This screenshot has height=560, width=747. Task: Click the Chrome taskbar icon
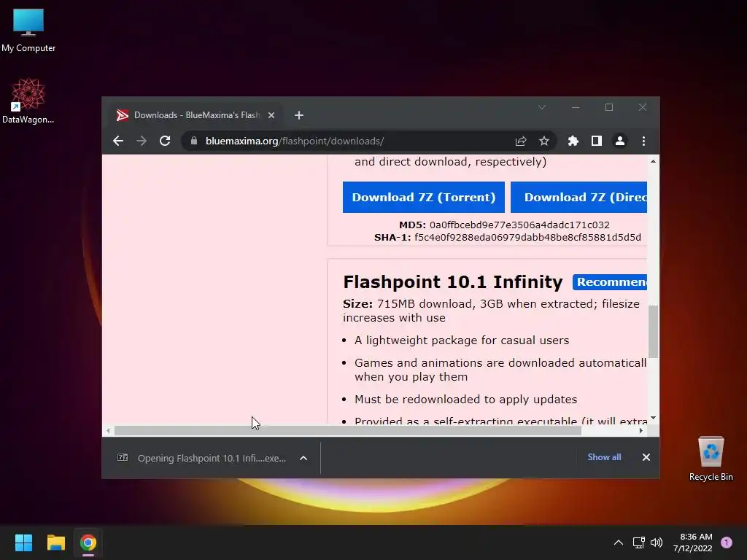click(88, 542)
